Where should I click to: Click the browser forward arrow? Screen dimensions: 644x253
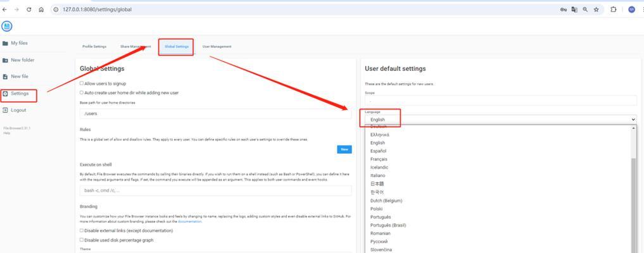click(16, 9)
